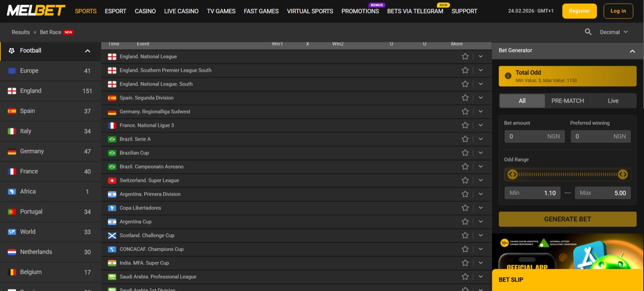The height and width of the screenshot is (291, 644).
Task: Favorite France National Ligue 3
Action: point(465,125)
